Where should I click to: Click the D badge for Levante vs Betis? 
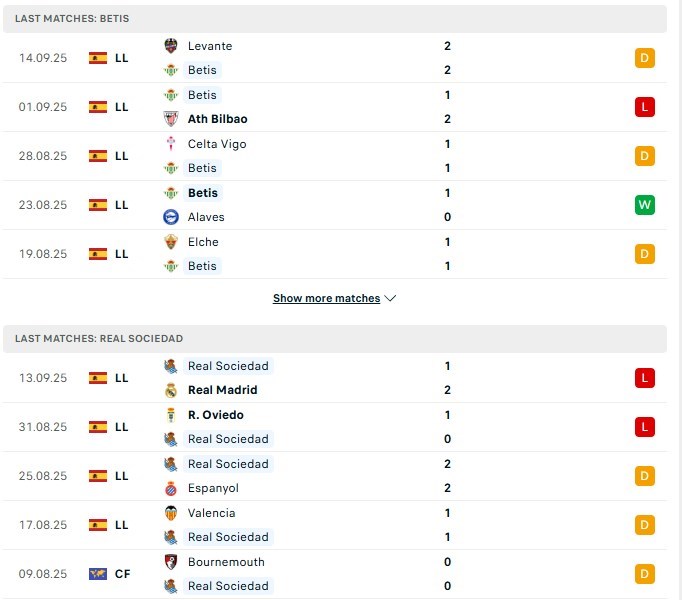(645, 58)
